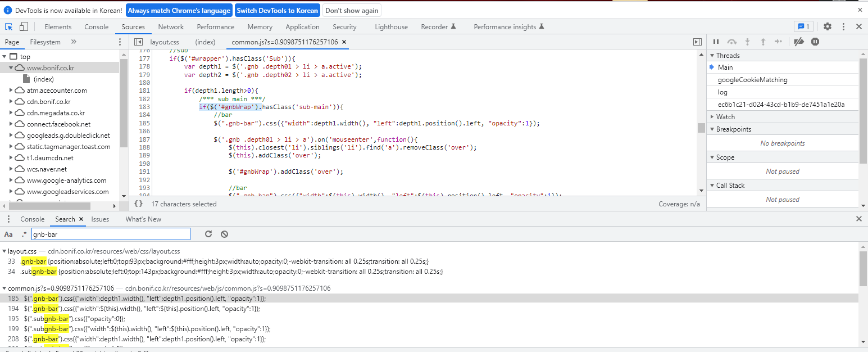Screen dimensions: 868x352
Task: Click the Step debugger icon
Action: tap(778, 42)
